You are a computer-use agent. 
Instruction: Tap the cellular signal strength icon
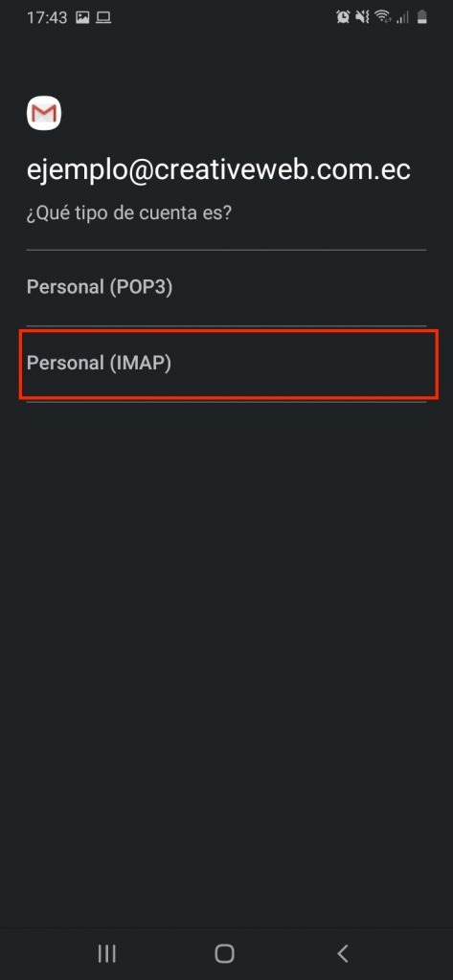click(402, 17)
